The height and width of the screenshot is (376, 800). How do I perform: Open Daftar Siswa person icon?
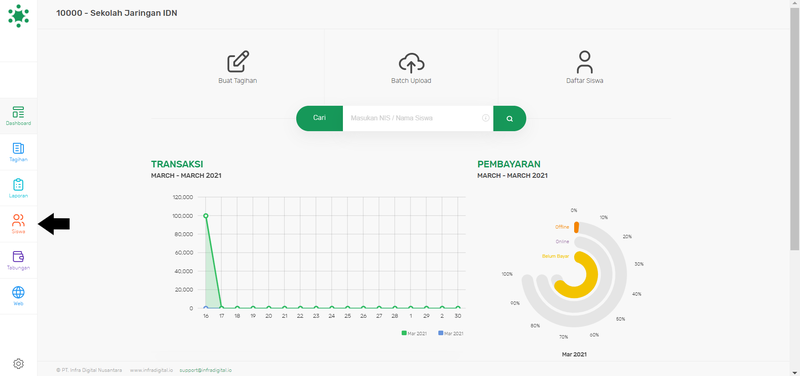(x=585, y=62)
